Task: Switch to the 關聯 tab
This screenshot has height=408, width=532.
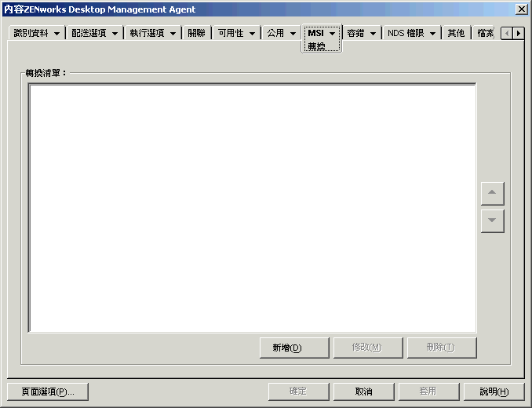Action: (x=196, y=33)
